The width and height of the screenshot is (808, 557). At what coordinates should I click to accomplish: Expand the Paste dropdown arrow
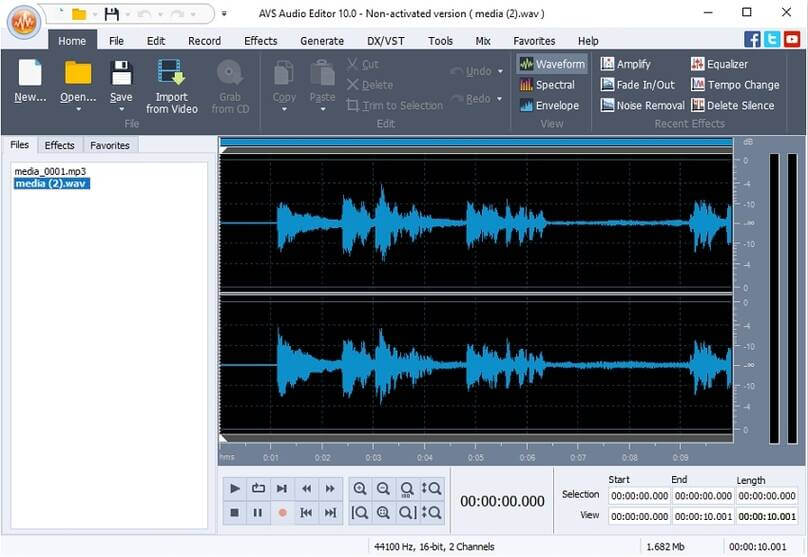323,109
